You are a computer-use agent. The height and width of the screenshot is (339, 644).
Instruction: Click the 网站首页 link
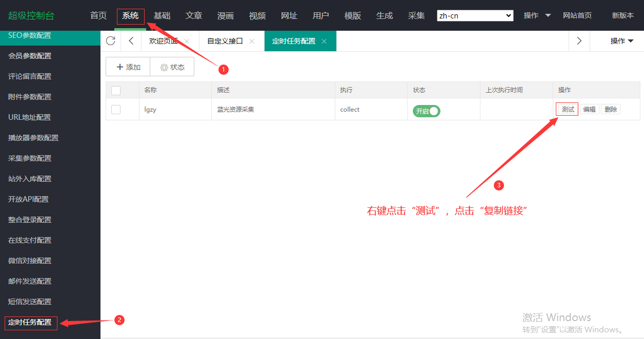click(x=577, y=15)
